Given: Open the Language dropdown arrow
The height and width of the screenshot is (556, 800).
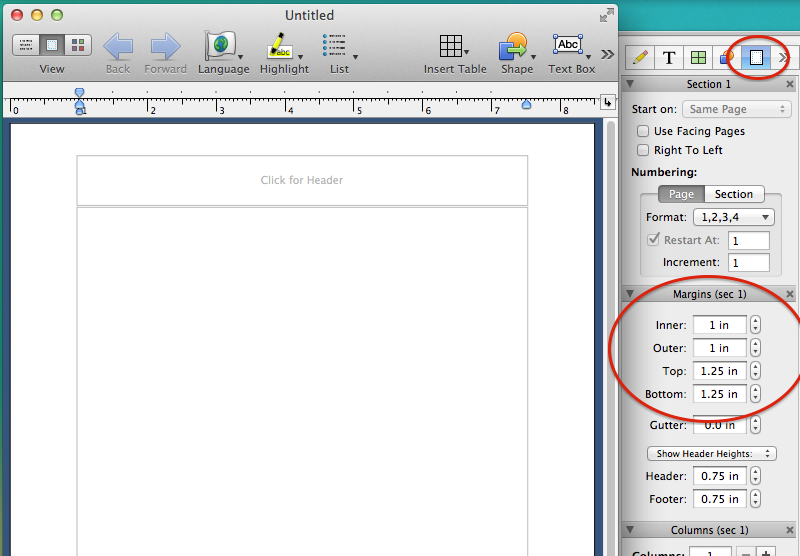Looking at the screenshot, I should click(240, 57).
